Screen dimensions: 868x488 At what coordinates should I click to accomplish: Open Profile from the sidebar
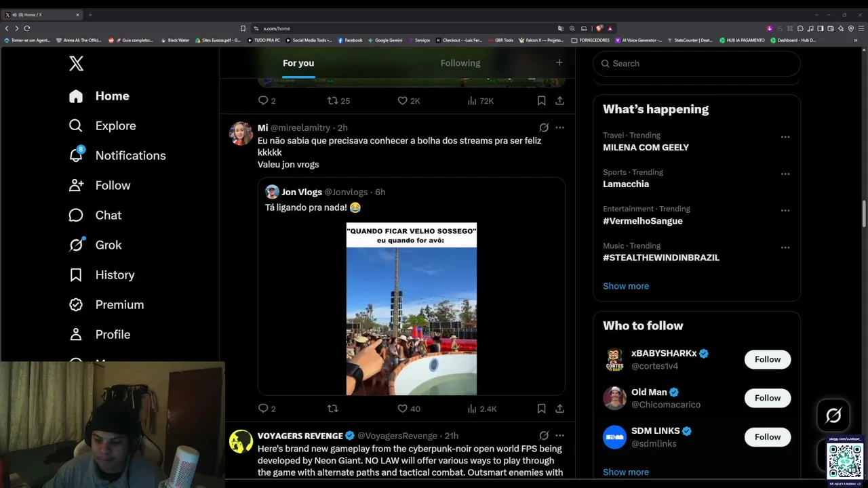click(100, 335)
